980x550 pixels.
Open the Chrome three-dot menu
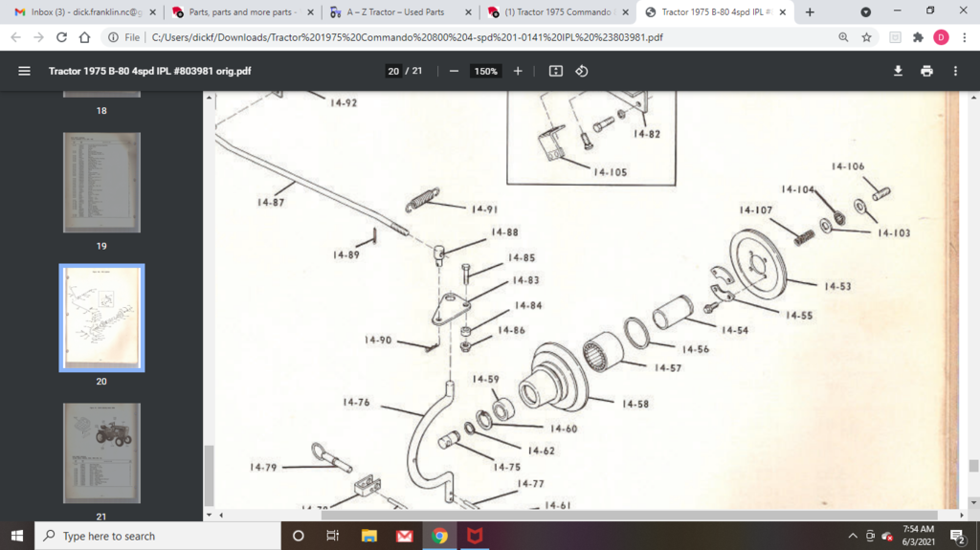click(965, 37)
